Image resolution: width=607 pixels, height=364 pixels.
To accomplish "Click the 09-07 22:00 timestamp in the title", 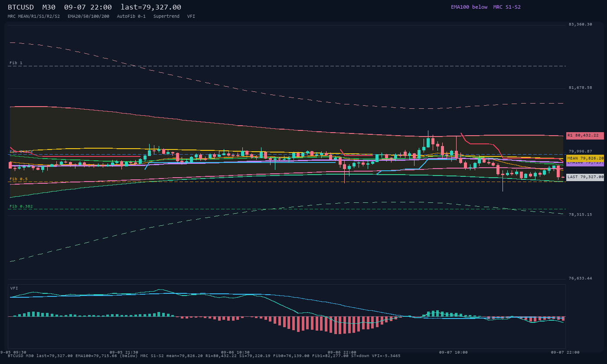I will click(x=88, y=7).
